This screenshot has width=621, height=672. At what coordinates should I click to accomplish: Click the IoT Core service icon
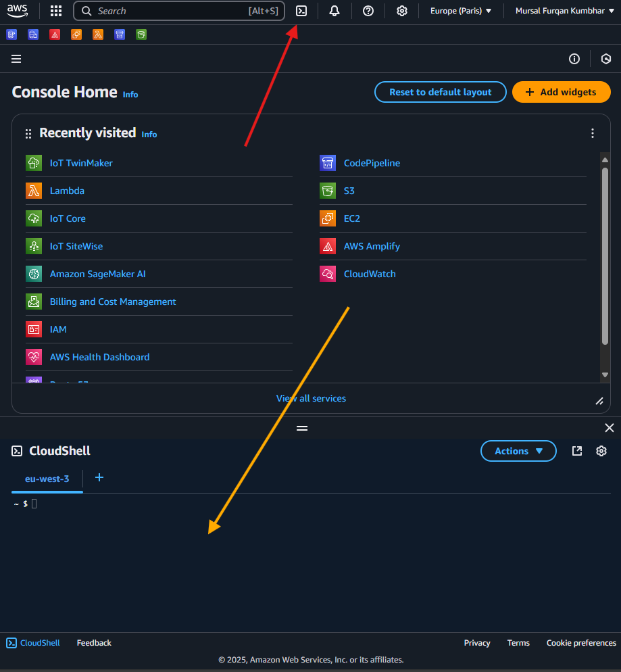(x=34, y=218)
